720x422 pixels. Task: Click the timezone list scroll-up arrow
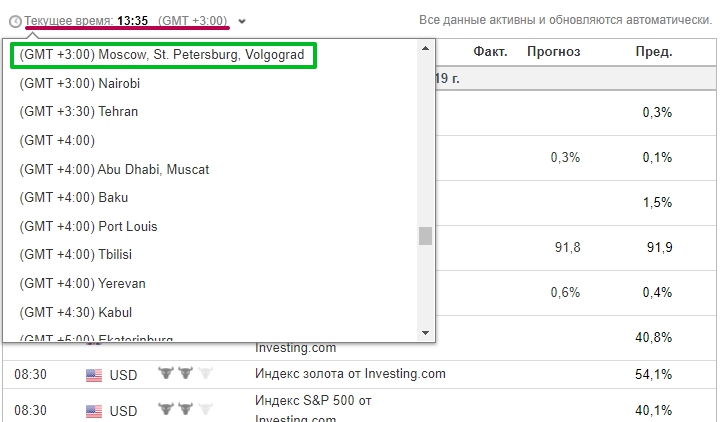tap(425, 48)
